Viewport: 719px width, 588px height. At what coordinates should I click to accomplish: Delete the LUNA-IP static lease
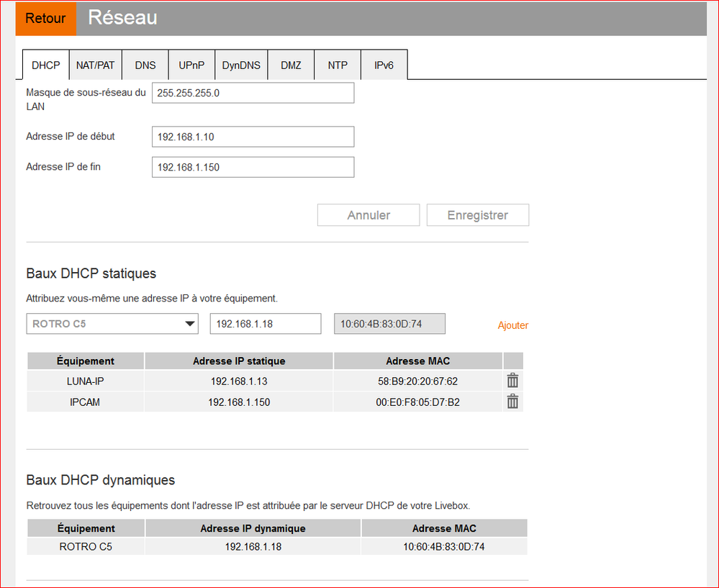point(512,381)
